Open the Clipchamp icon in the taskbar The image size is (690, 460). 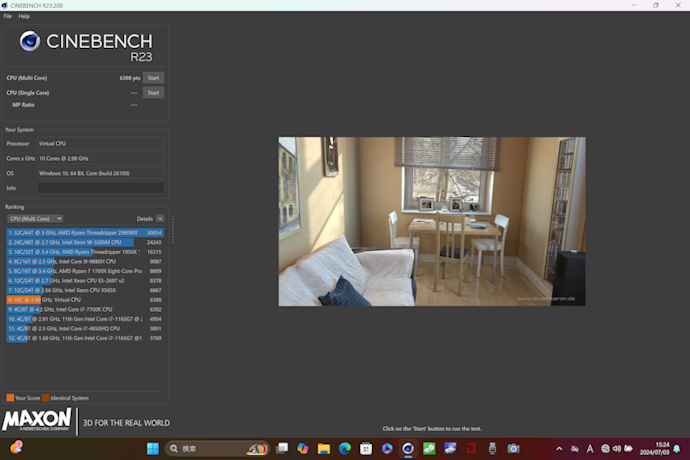(387, 449)
